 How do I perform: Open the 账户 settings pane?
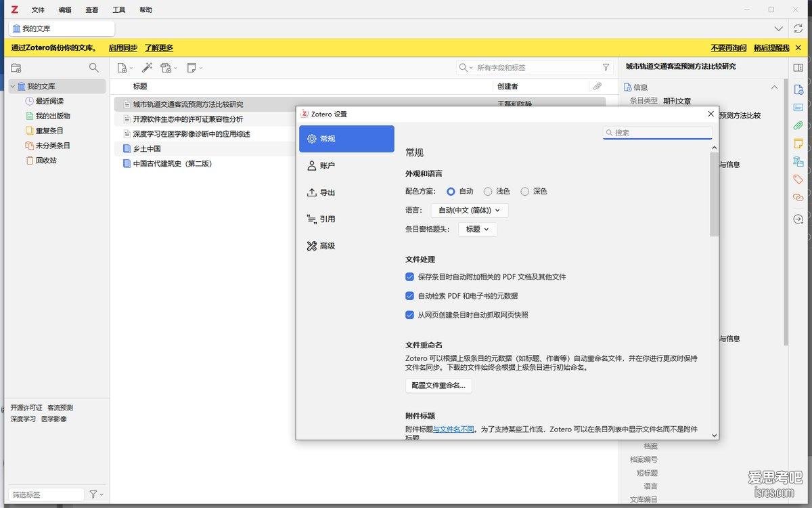coord(346,165)
